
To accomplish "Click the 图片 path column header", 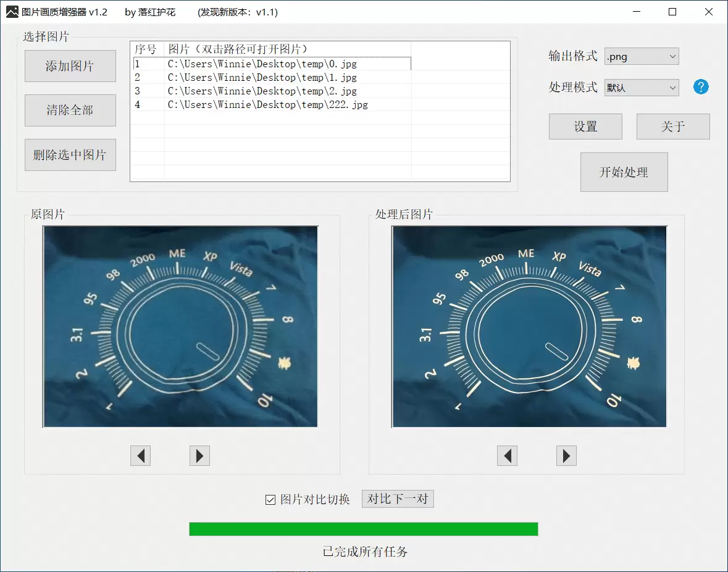I will (x=288, y=49).
